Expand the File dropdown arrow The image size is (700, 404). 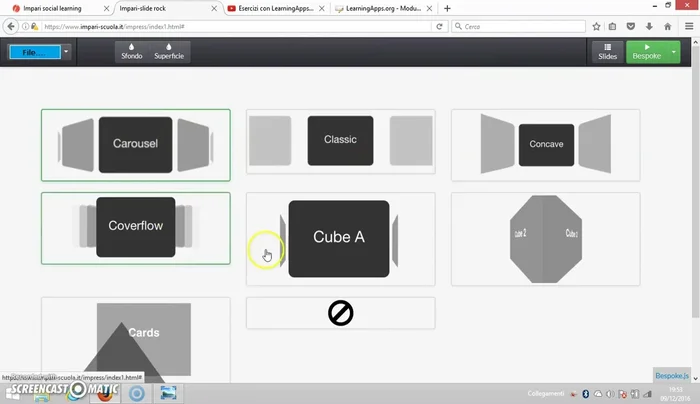[66, 52]
